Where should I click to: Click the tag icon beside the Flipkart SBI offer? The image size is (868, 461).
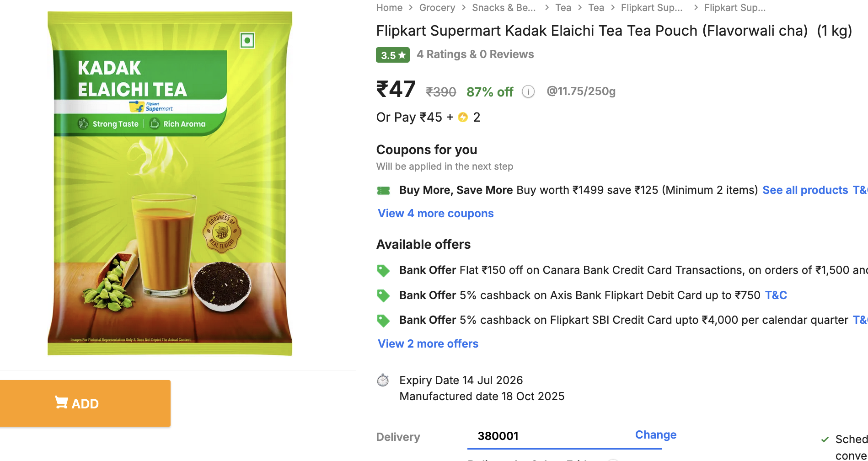[383, 320]
